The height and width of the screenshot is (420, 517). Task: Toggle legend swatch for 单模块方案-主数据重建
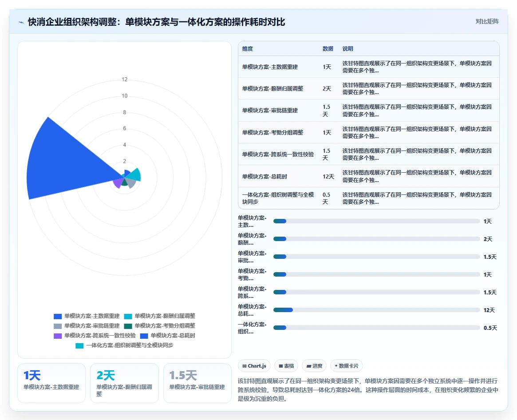pyautogui.click(x=58, y=316)
